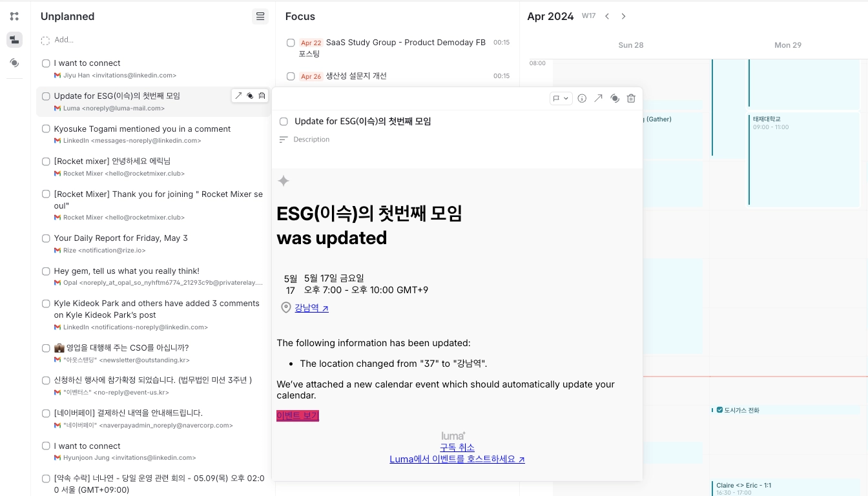Click Gmail icon beside 네이버페이 sender

click(x=57, y=426)
